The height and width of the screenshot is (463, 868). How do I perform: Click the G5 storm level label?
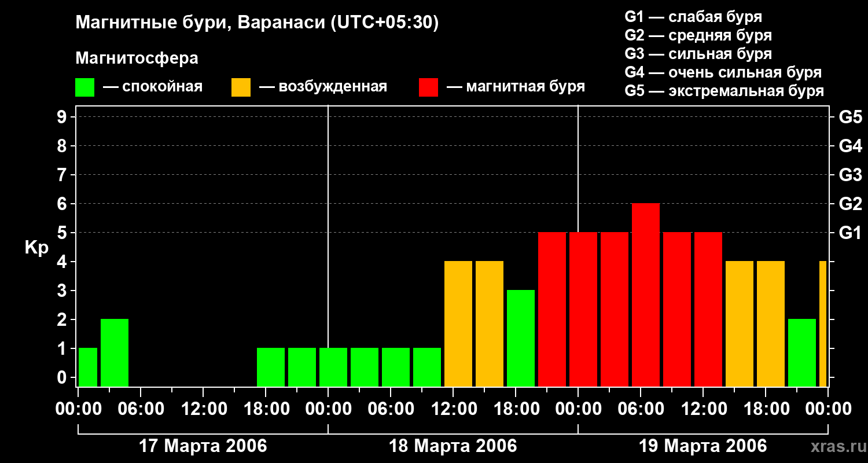pos(850,117)
